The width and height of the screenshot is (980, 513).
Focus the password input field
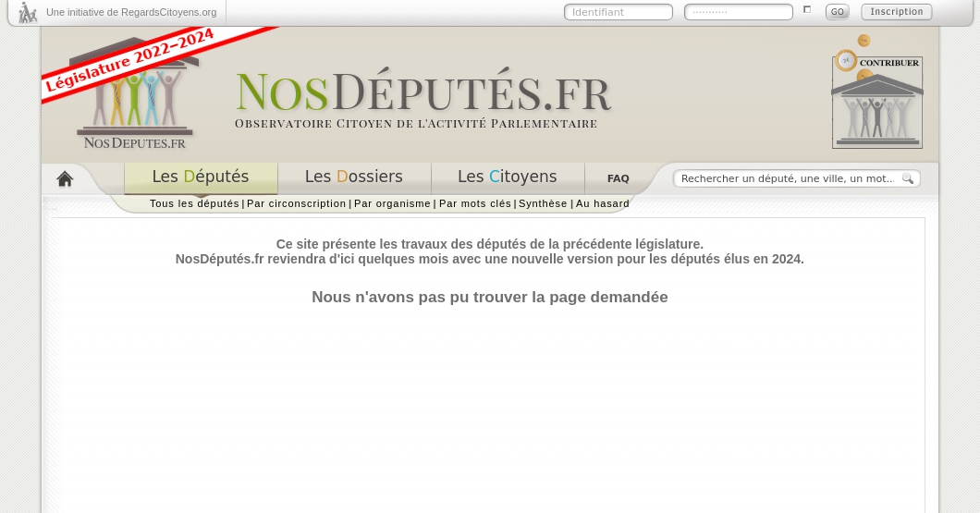[738, 12]
